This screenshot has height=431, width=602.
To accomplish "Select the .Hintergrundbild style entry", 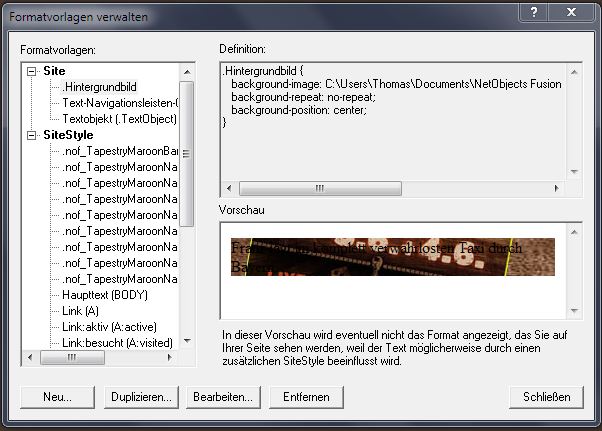I will (98, 87).
